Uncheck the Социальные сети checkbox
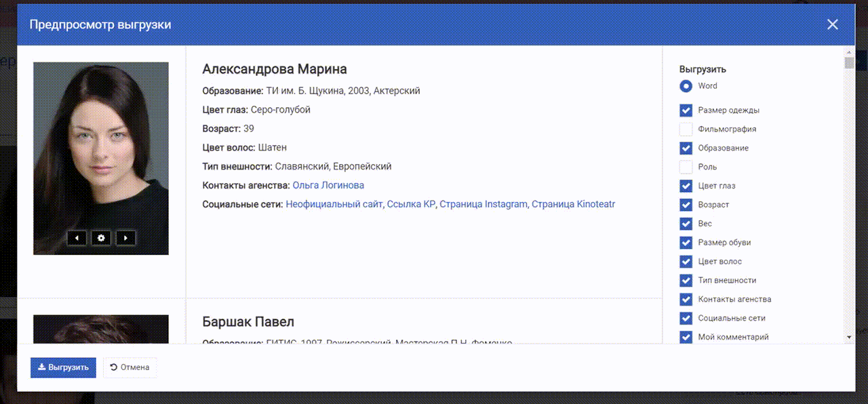Viewport: 868px width, 404px height. point(686,319)
